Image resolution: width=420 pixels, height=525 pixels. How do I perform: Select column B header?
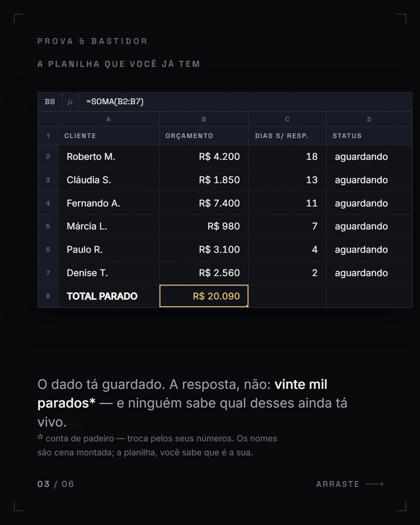click(204, 119)
